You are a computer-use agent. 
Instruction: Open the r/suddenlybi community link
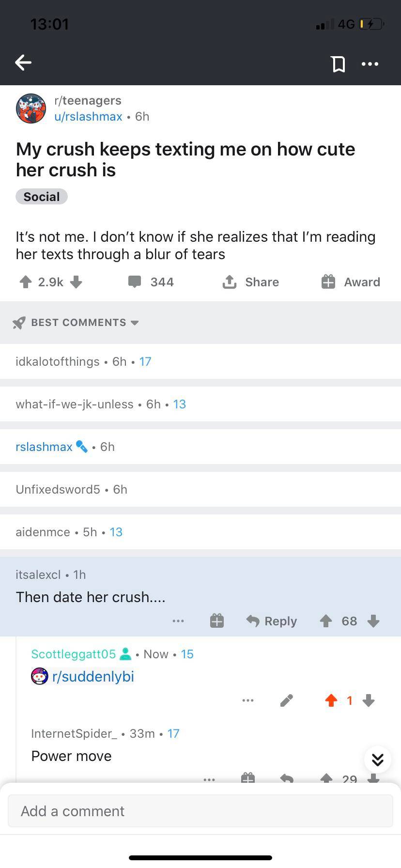pos(93,677)
